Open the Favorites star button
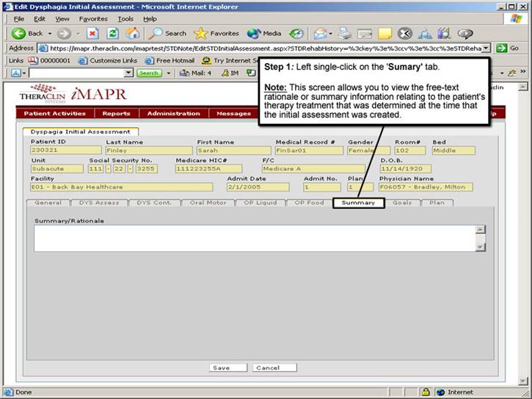The width and height of the screenshot is (532, 399). [x=216, y=33]
